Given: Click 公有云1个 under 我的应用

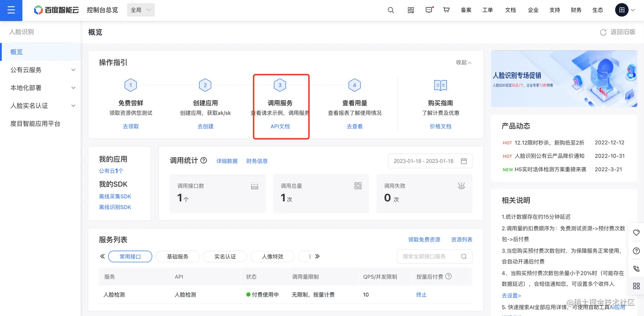Looking at the screenshot, I should coord(111,171).
